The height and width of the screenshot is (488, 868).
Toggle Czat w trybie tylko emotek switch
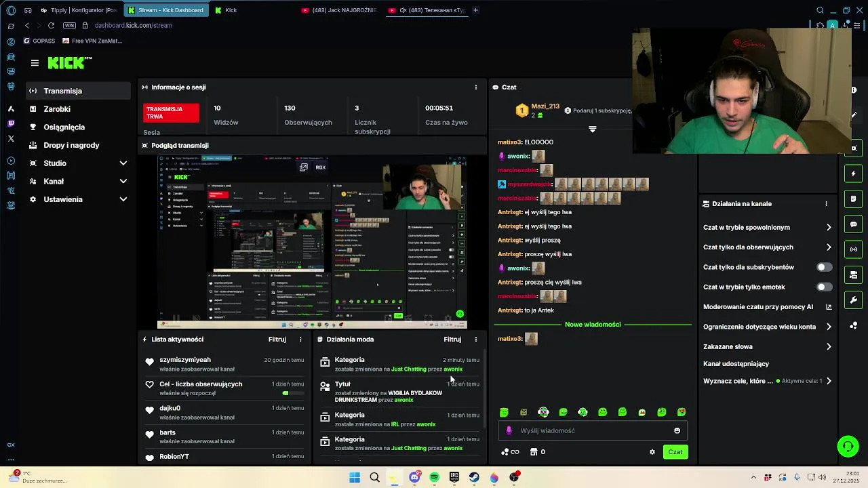click(824, 287)
